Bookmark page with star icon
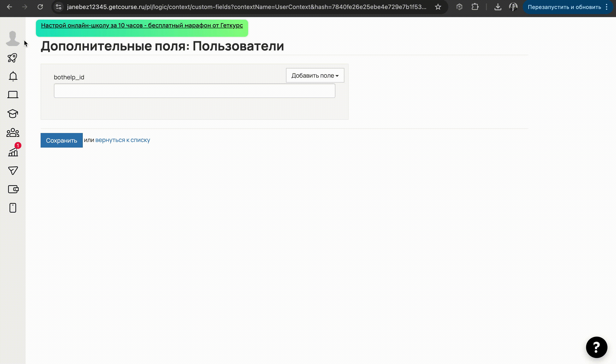 [x=438, y=7]
